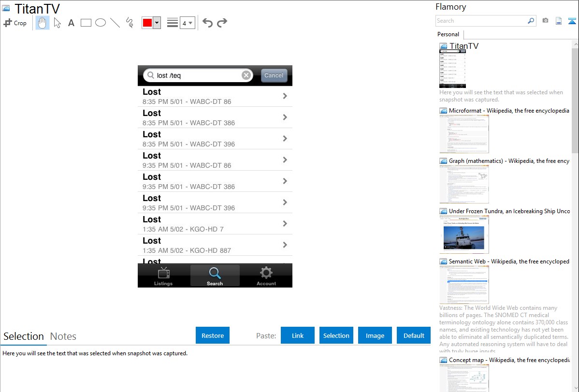Select Graph (mathematics) snapshot title

click(x=509, y=161)
